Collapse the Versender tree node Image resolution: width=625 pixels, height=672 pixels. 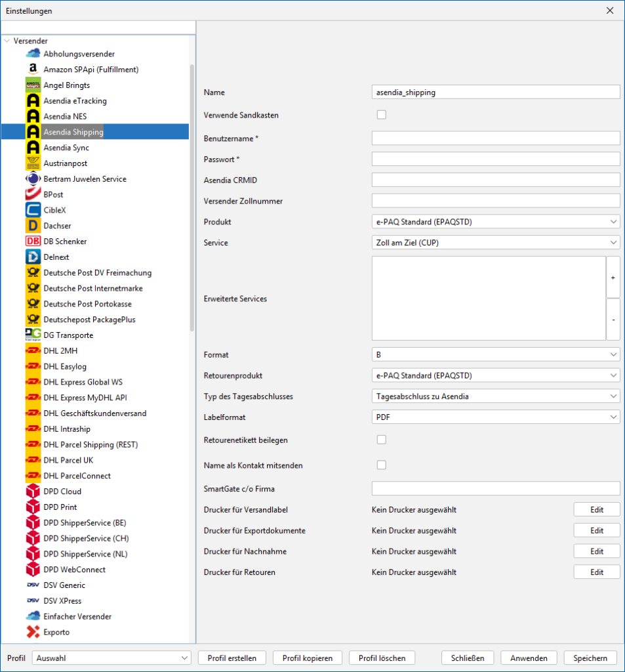7,41
